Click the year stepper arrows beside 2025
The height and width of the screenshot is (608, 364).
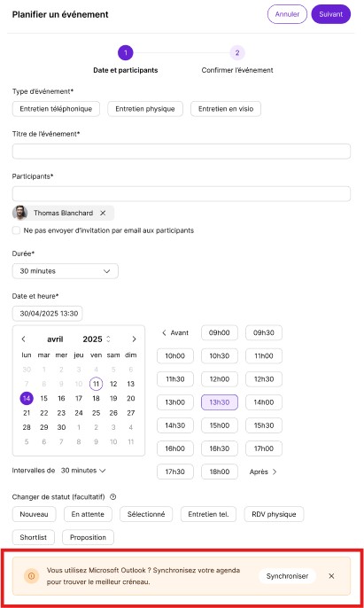108,339
